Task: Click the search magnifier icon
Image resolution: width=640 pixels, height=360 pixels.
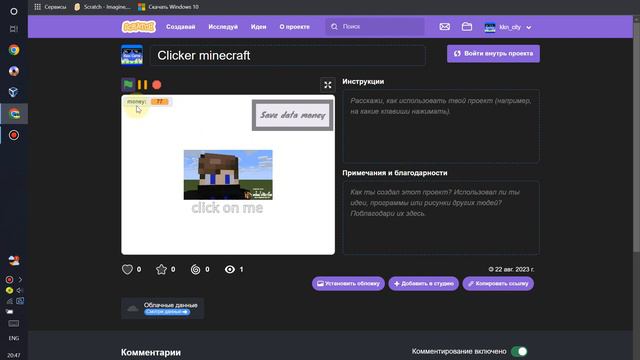Action: point(334,27)
